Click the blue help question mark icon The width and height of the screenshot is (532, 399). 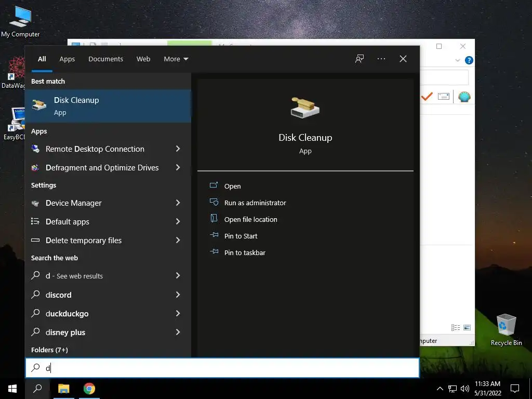pyautogui.click(x=469, y=60)
